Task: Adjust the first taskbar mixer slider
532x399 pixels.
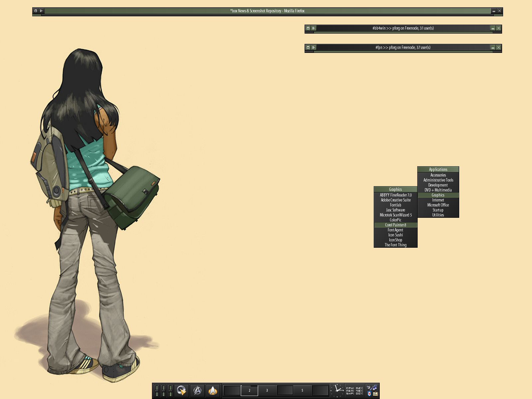Action: pyautogui.click(x=157, y=391)
